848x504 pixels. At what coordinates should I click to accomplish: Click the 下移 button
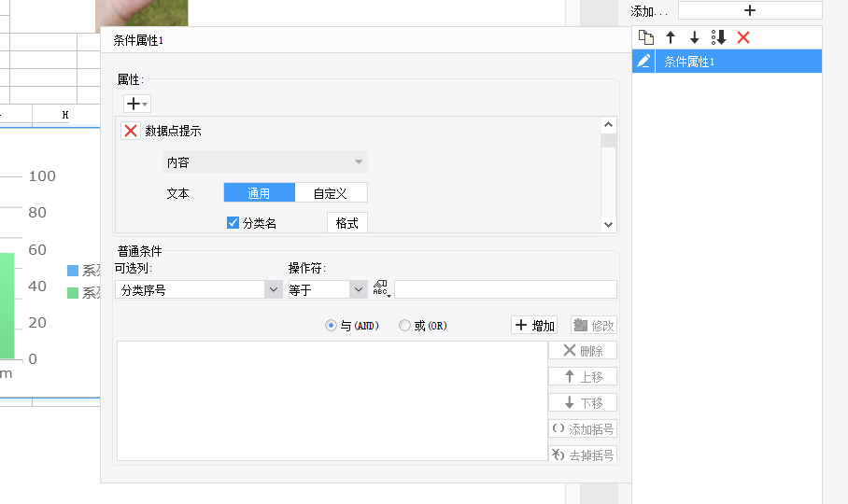(x=583, y=402)
